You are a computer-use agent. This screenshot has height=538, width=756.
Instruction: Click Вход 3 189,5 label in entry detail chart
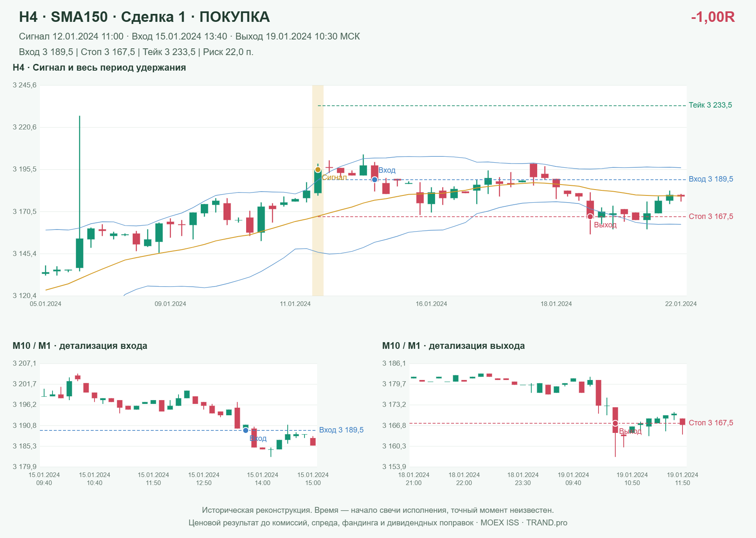click(x=341, y=430)
